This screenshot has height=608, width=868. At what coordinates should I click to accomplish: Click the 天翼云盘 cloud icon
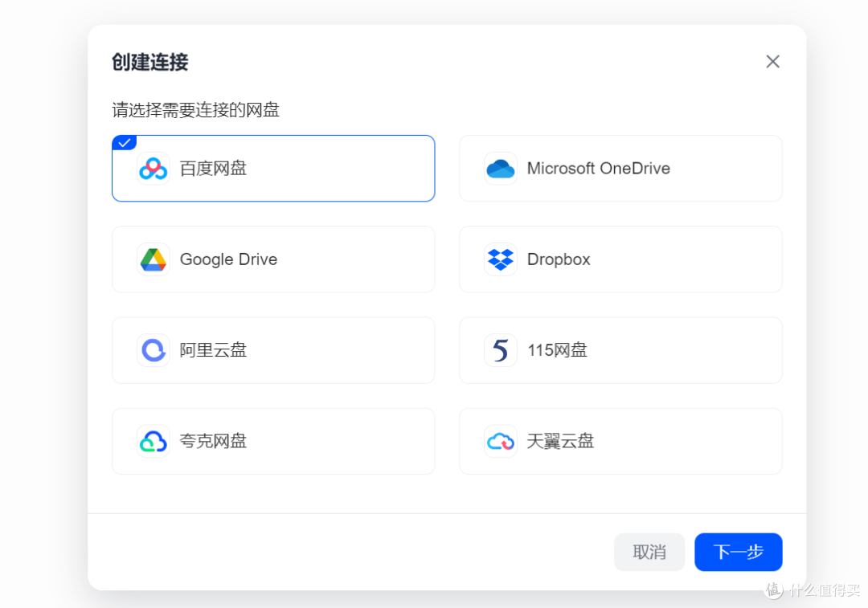[501, 441]
